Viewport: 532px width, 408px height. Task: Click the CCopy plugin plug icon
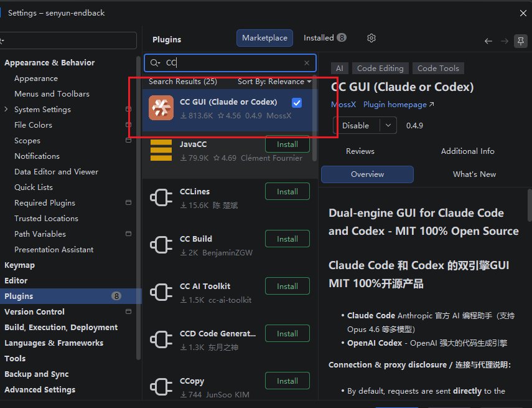point(161,387)
